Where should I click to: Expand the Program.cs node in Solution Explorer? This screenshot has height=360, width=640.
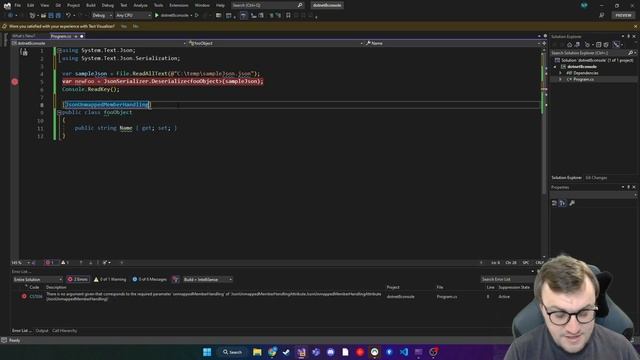[x=560, y=80]
